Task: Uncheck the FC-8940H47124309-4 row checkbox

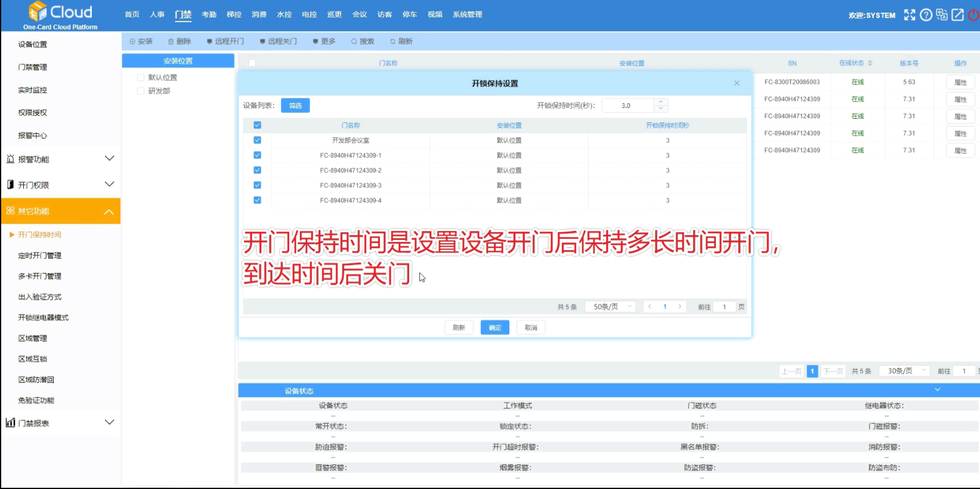Action: [257, 200]
